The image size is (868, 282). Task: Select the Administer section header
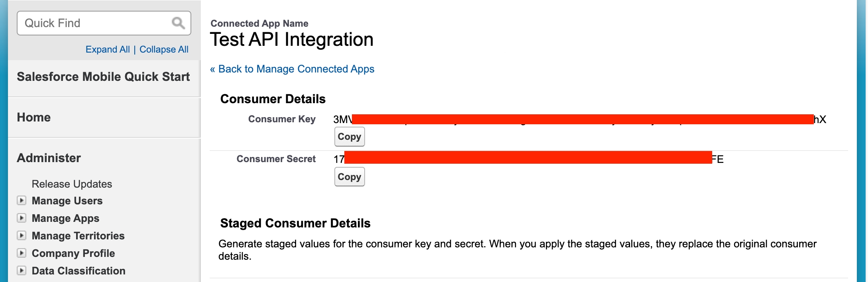pos(49,158)
